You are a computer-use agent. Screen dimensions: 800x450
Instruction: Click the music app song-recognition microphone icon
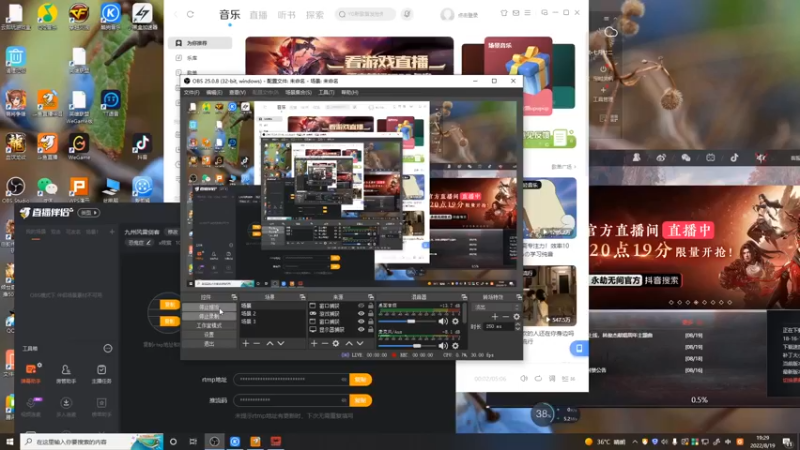[407, 14]
